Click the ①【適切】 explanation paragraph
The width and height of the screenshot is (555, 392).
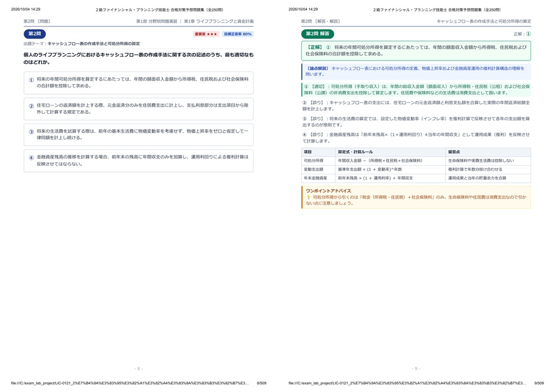[416, 90]
